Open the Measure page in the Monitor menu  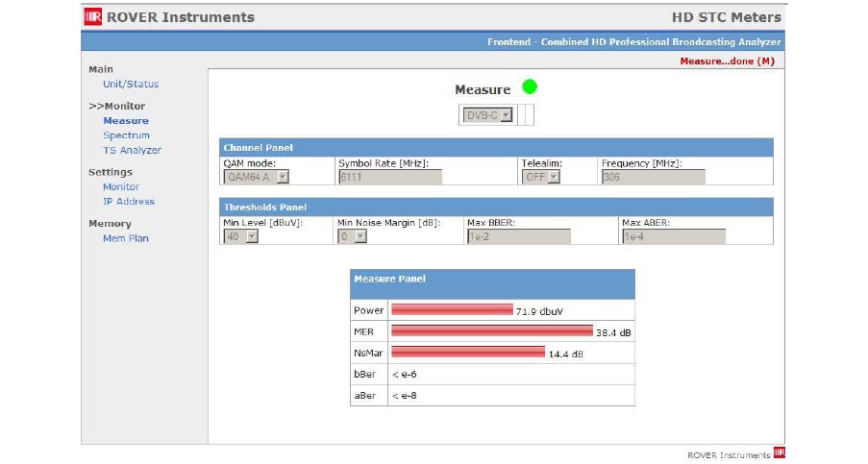(x=126, y=120)
